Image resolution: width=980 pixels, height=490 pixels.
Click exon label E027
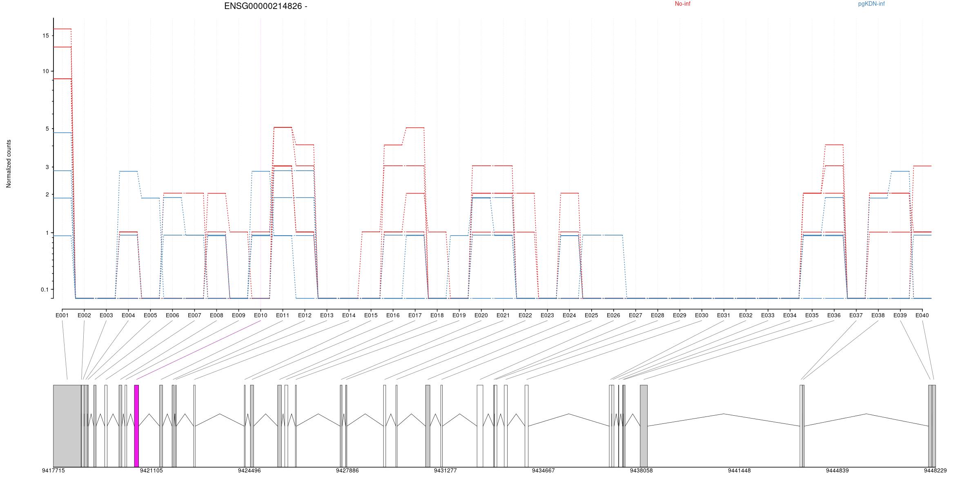[635, 315]
